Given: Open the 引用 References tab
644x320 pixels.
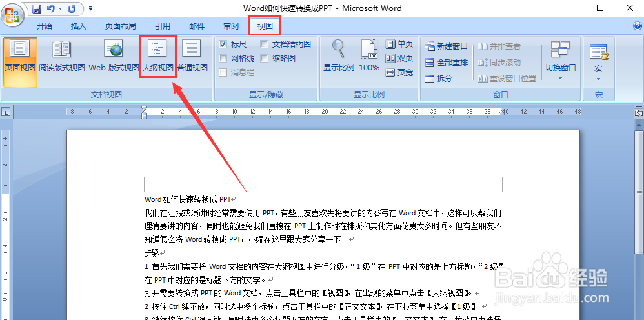Looking at the screenshot, I should point(163,26).
